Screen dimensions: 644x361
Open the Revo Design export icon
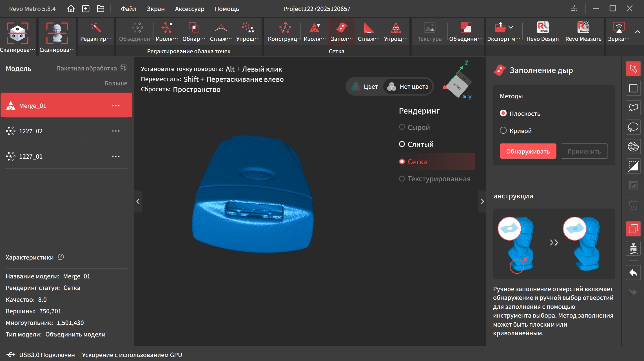point(542,28)
